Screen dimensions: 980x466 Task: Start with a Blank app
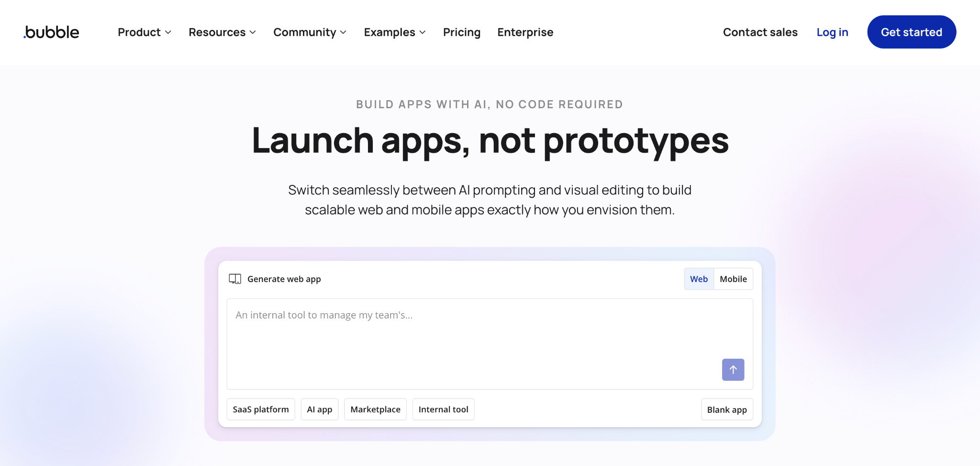[x=727, y=409]
